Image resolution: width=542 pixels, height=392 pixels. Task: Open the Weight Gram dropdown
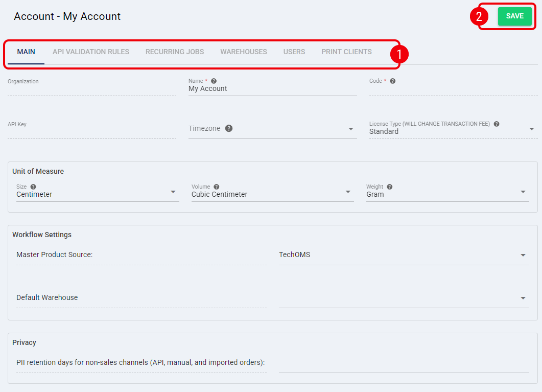pyautogui.click(x=447, y=192)
